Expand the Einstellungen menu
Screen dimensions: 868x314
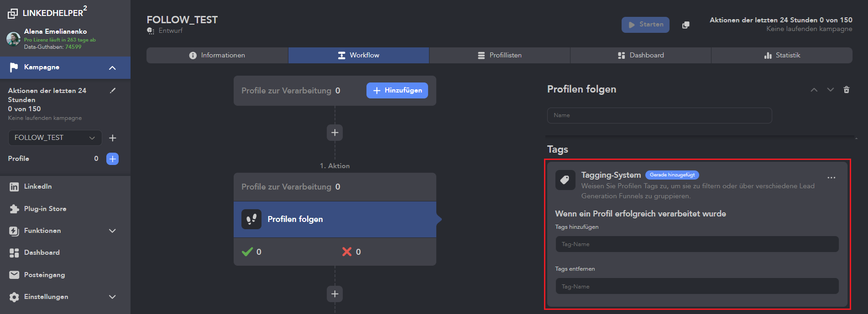[112, 297]
